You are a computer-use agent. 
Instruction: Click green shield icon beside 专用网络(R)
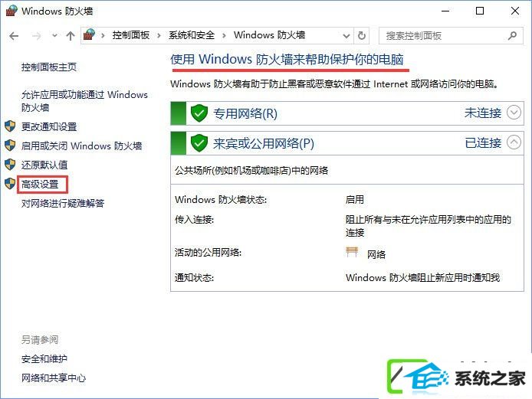click(199, 113)
